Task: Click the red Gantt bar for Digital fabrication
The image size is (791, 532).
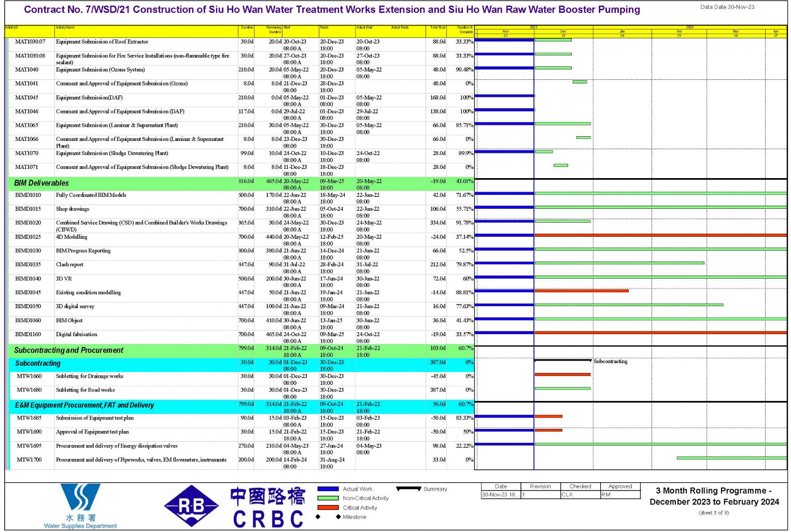Action: tap(660, 333)
